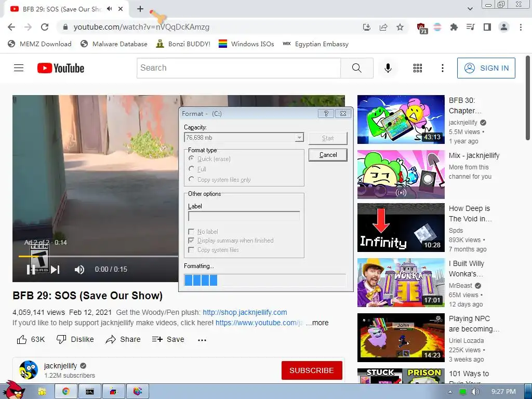Open Egyptian Embassy bookmark

click(x=315, y=44)
